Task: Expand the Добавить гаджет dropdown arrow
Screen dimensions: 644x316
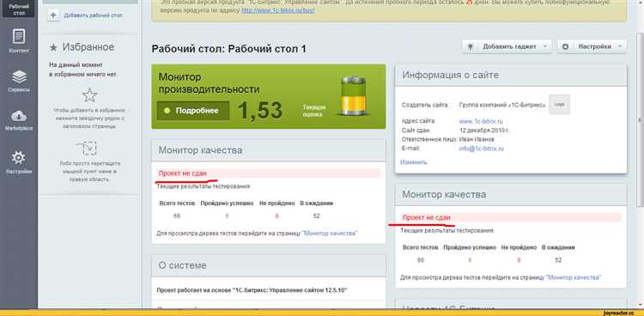Action: 545,46
